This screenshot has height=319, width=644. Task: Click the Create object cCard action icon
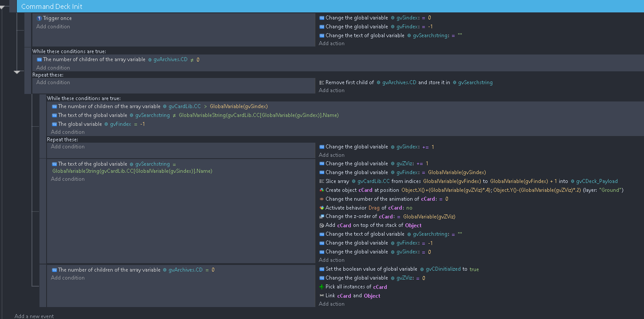point(322,190)
